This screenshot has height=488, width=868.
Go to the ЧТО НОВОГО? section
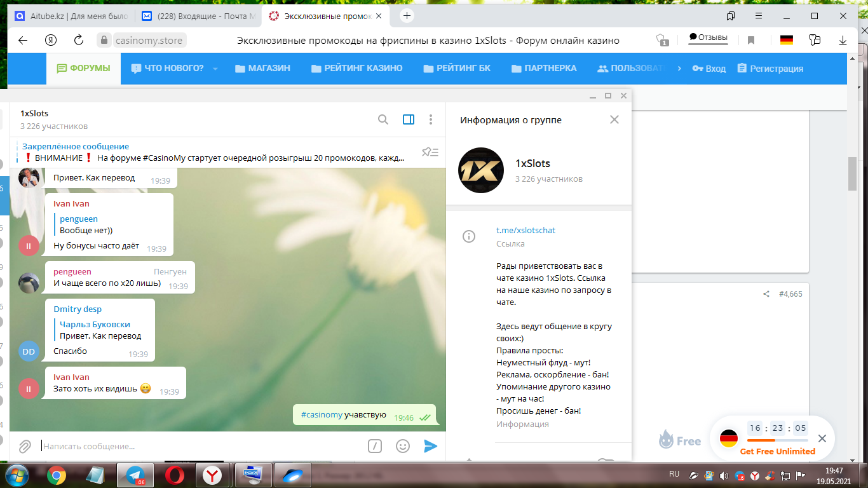click(167, 69)
